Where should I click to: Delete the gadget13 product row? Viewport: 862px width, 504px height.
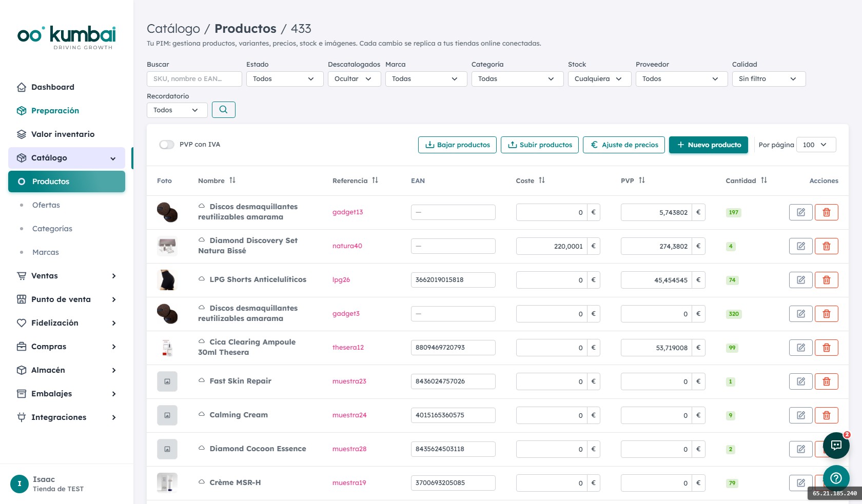coord(826,212)
